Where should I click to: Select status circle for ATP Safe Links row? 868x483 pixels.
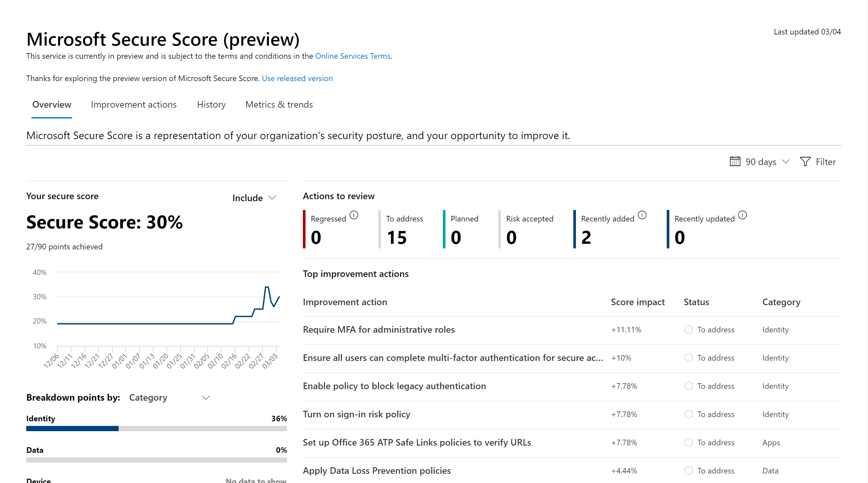(688, 442)
